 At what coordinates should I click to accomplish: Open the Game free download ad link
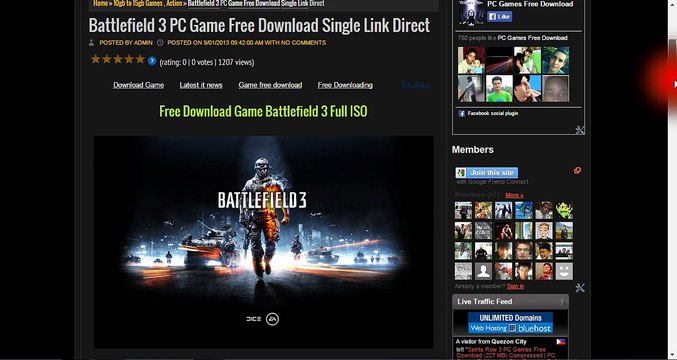pos(270,85)
